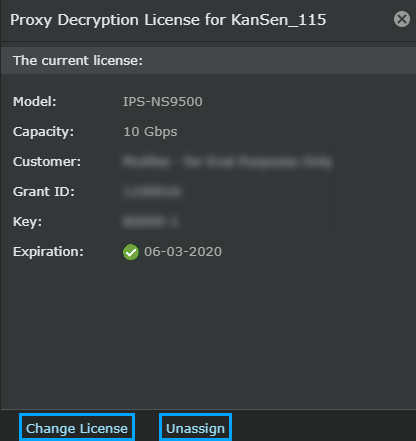
Task: Click the blurred Grant ID value
Action: click(x=152, y=192)
